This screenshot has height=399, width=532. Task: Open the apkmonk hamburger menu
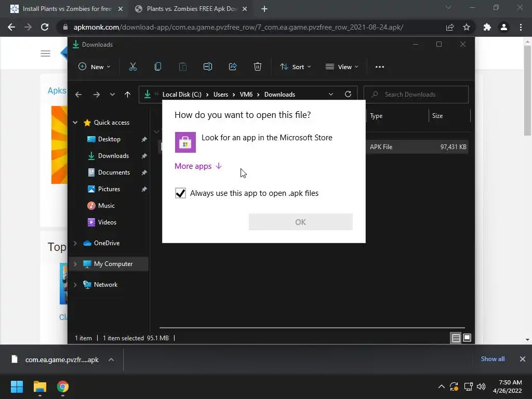[46, 54]
